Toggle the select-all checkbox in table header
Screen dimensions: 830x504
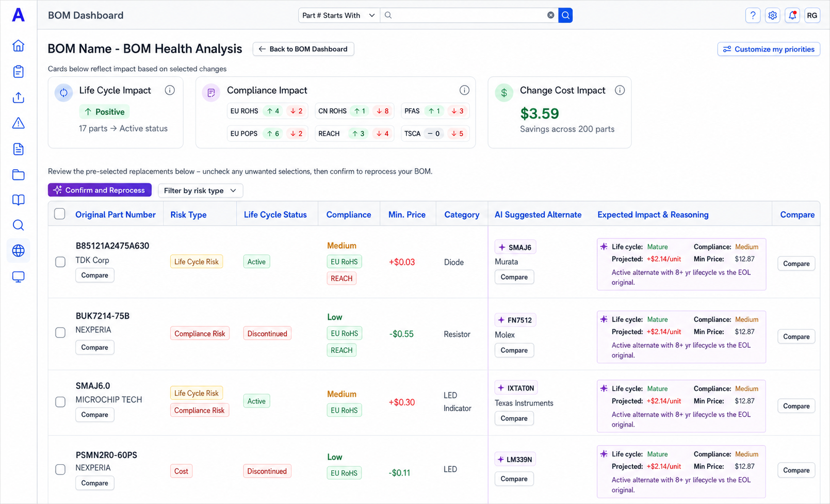[x=60, y=214]
